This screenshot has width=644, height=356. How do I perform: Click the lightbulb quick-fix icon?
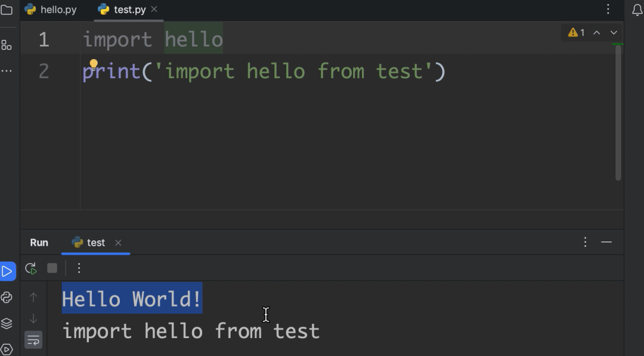click(93, 64)
